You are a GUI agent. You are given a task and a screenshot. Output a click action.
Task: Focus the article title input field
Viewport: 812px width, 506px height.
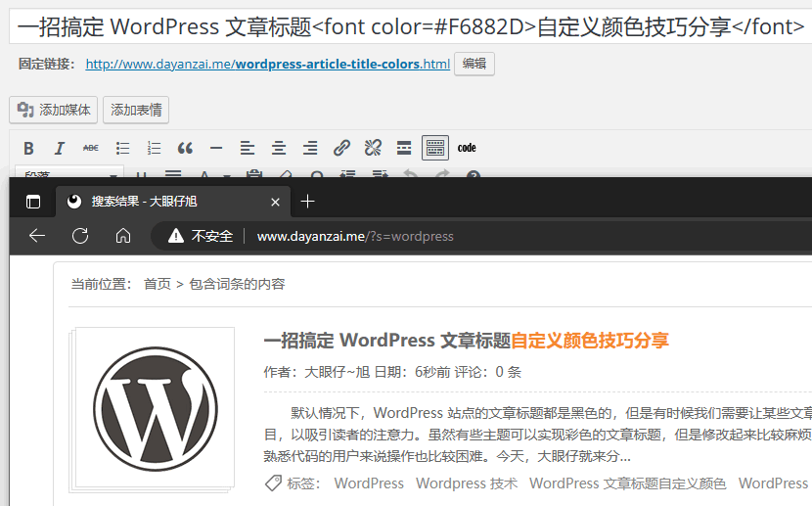pyautogui.click(x=410, y=26)
